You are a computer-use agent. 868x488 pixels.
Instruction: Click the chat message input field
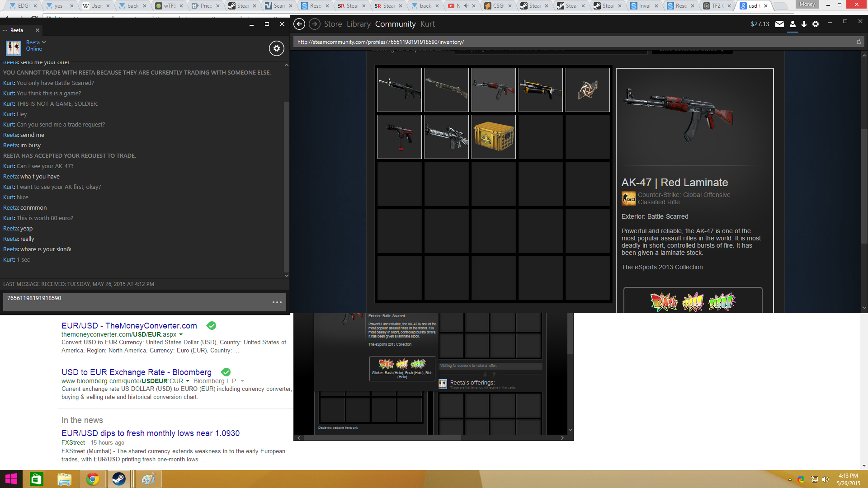point(136,302)
